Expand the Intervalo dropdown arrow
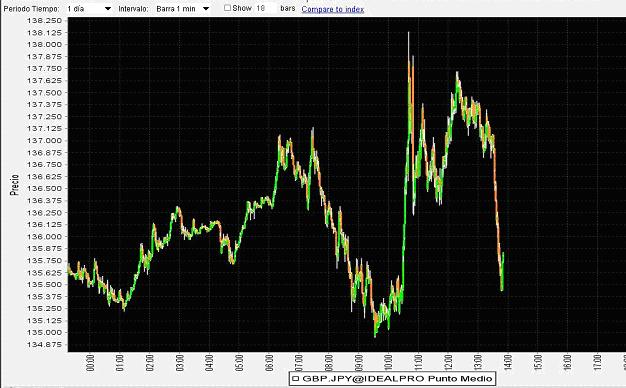This screenshot has width=626, height=388. point(206,9)
